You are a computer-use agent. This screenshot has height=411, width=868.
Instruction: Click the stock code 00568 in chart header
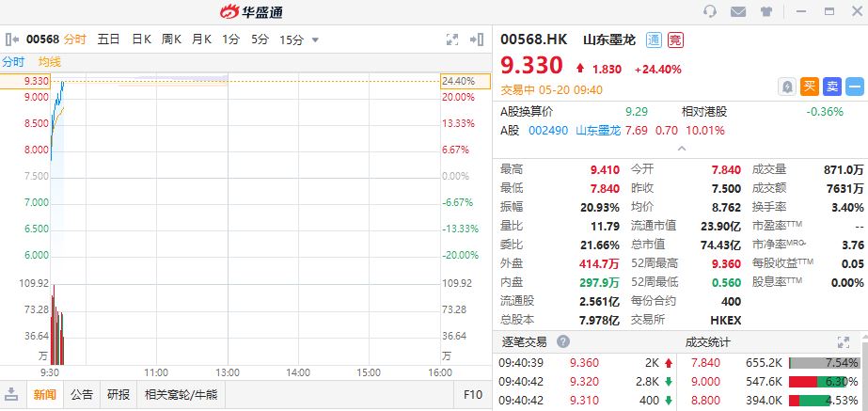42,40
